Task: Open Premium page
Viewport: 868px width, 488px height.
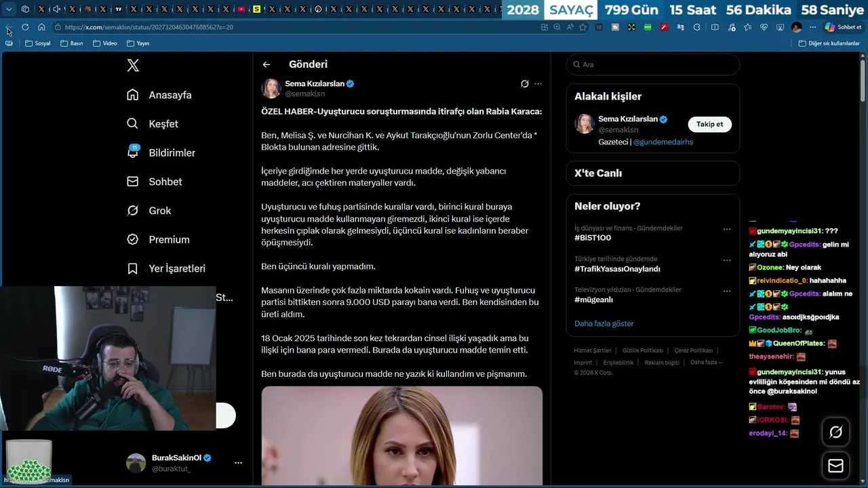Action: 159,239
